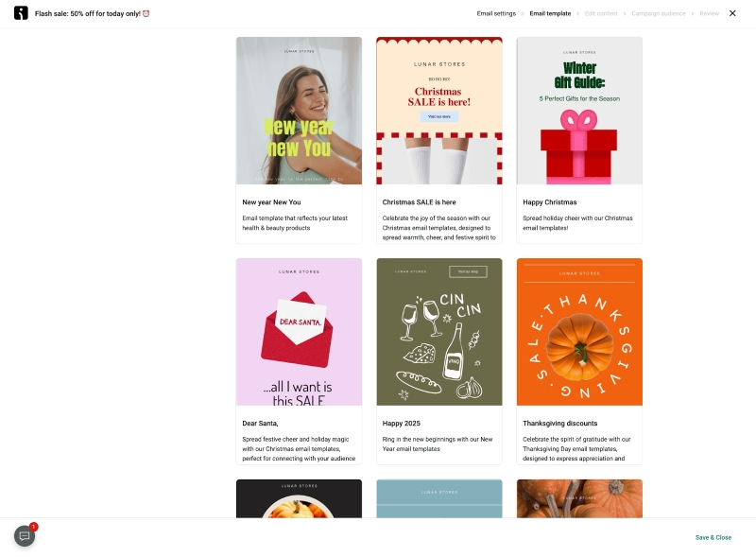The image size is (756, 557).
Task: Click the black template in the bottom row
Action: [x=299, y=501]
